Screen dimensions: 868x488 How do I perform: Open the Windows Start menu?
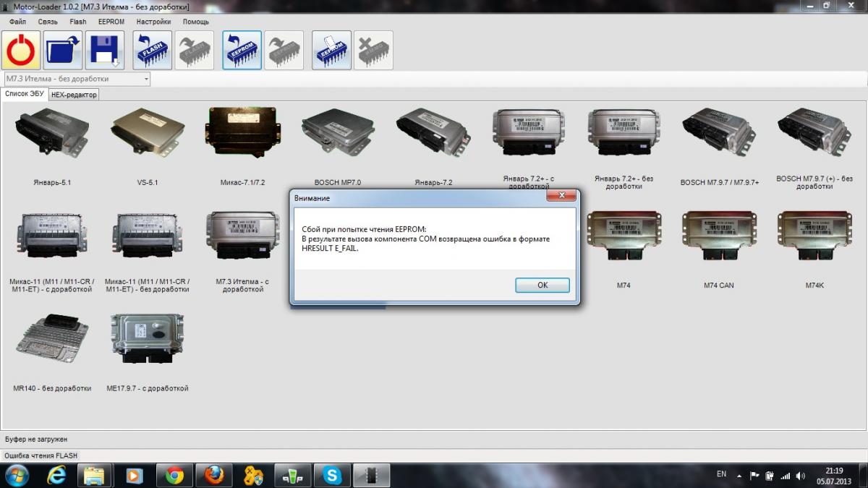pyautogui.click(x=16, y=475)
